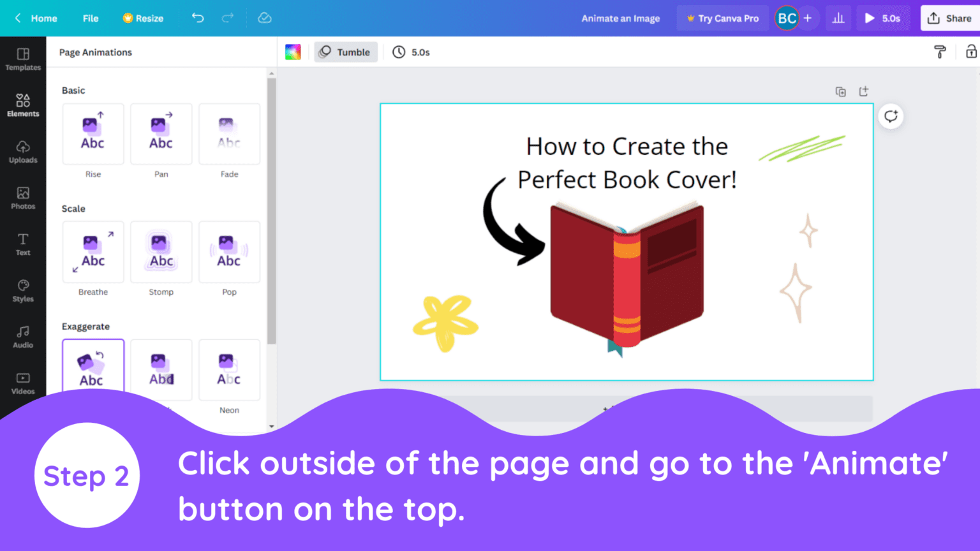Duplicate the current page
The width and height of the screenshot is (980, 551).
(x=840, y=91)
